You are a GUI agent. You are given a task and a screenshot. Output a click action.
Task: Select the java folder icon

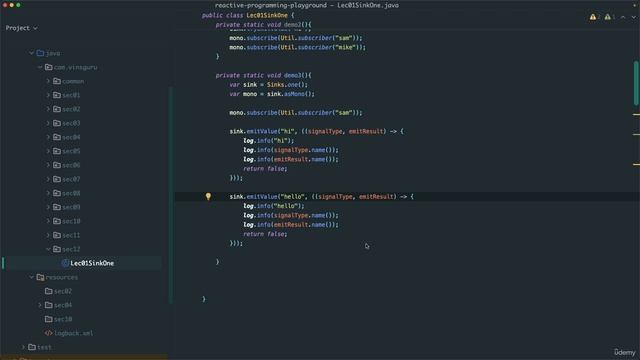(x=40, y=53)
